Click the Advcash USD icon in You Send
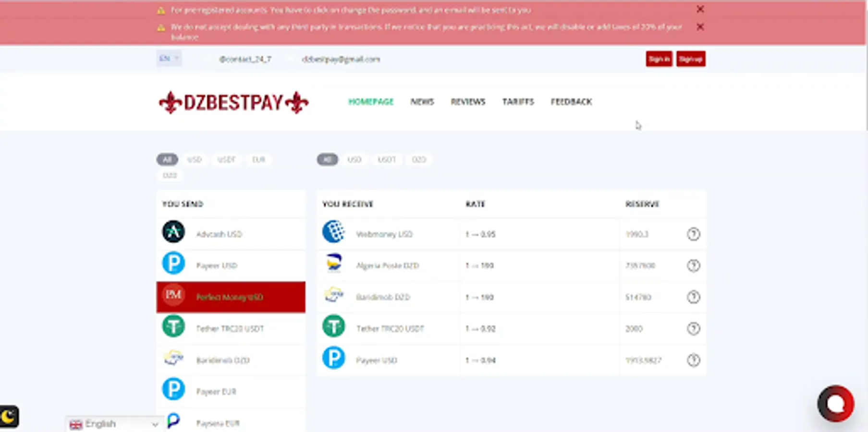868x432 pixels. tap(173, 232)
